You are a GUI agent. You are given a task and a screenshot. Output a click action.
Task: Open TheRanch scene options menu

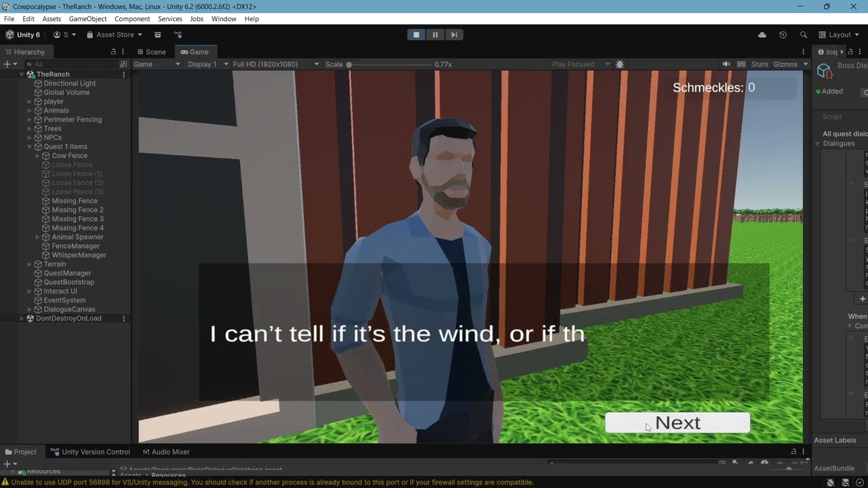(123, 74)
